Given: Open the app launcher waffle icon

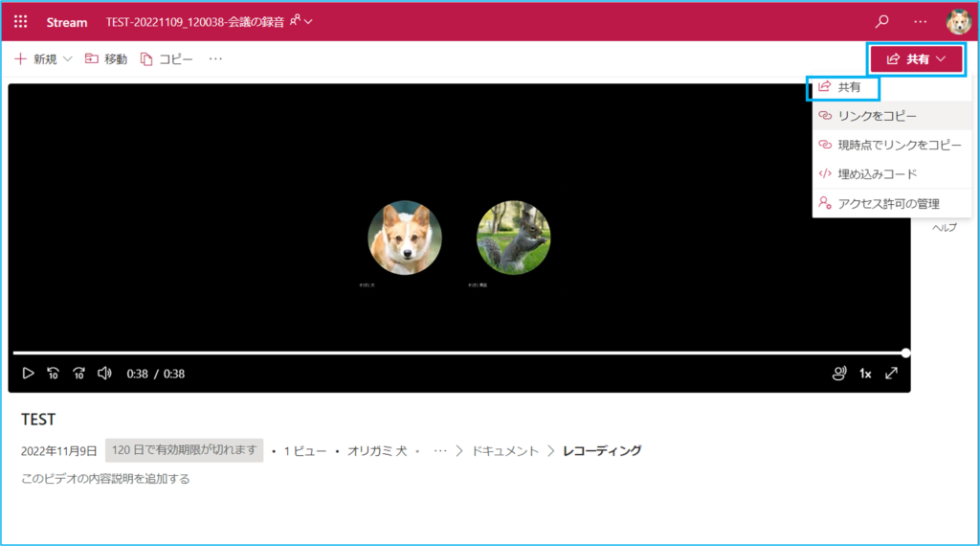Looking at the screenshot, I should (x=20, y=21).
